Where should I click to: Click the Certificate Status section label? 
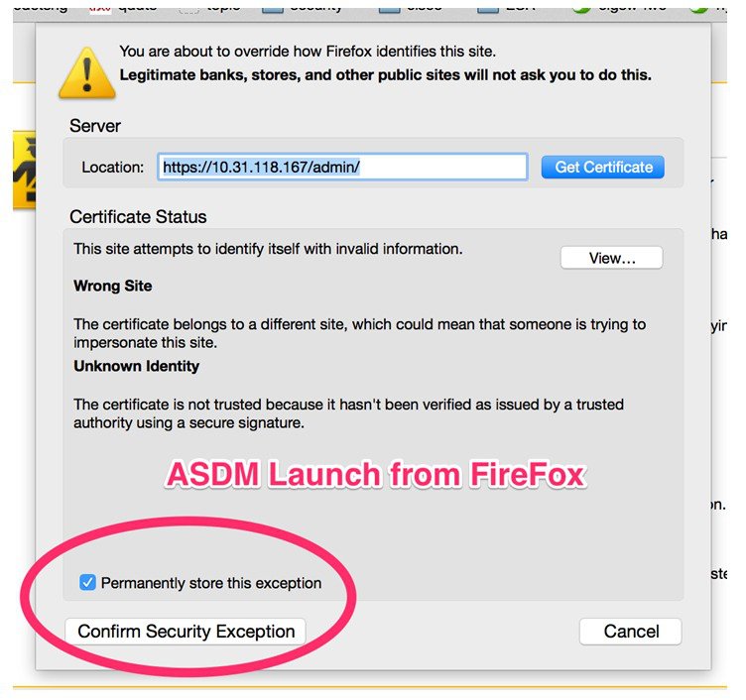tap(138, 217)
